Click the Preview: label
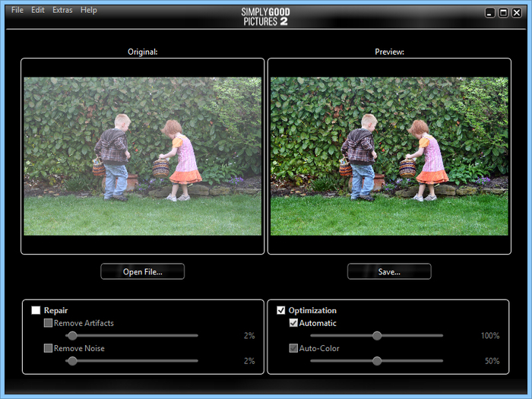This screenshot has height=399, width=532. 389,52
